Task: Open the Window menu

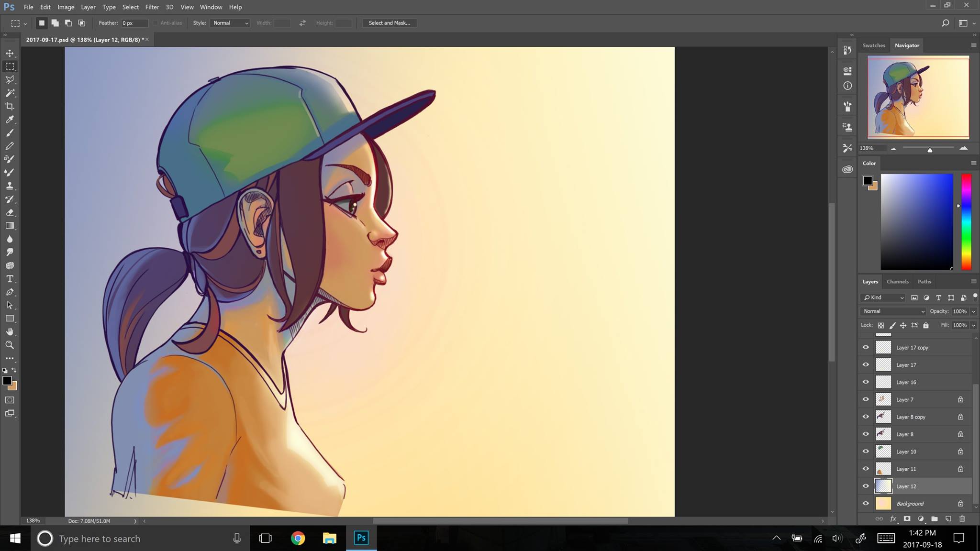Action: (x=211, y=7)
